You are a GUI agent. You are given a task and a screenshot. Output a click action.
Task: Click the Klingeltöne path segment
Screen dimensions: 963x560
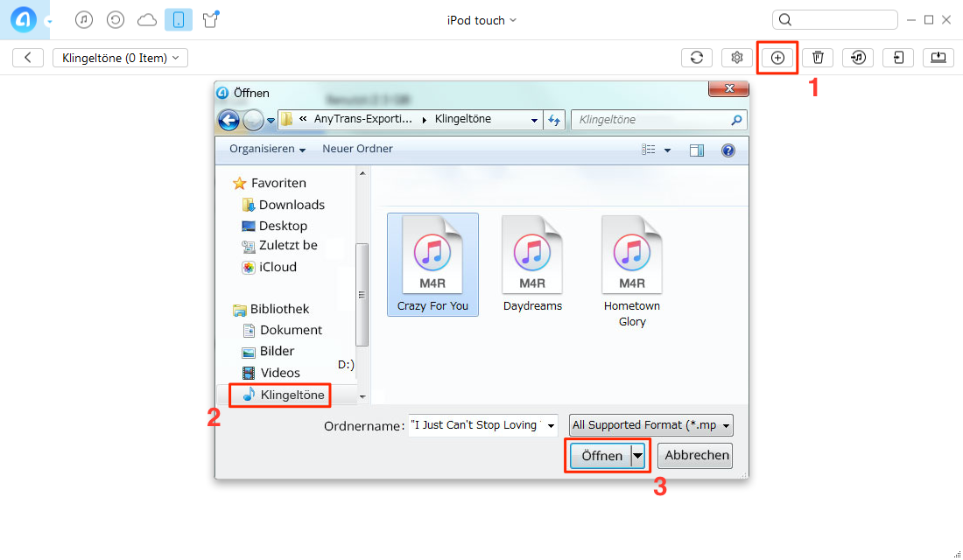click(x=462, y=119)
